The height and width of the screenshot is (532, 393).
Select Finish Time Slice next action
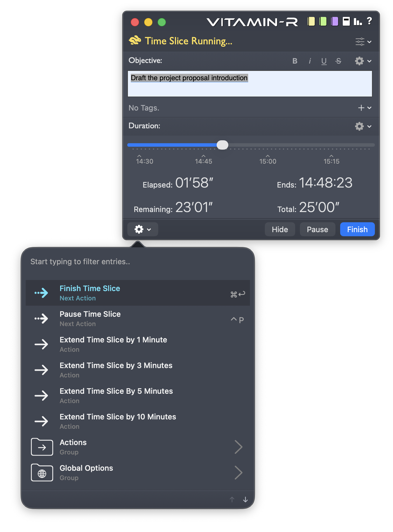click(138, 293)
